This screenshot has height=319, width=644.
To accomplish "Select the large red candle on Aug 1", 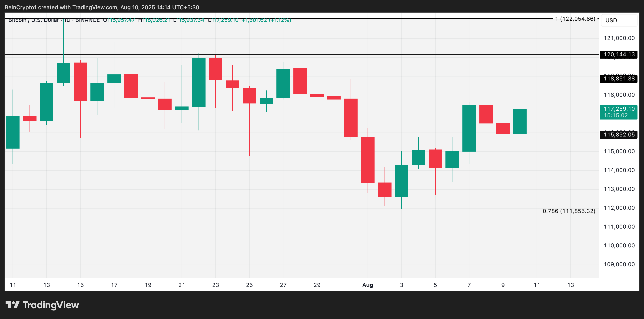I will [368, 160].
